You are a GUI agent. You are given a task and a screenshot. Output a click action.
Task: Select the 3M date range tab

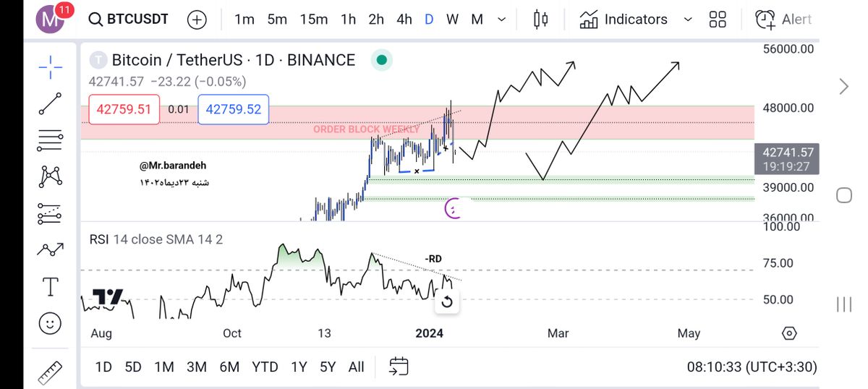coord(197,367)
